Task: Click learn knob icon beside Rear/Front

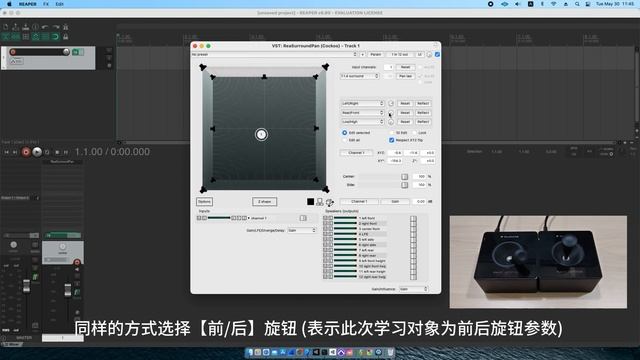Action: [391, 113]
